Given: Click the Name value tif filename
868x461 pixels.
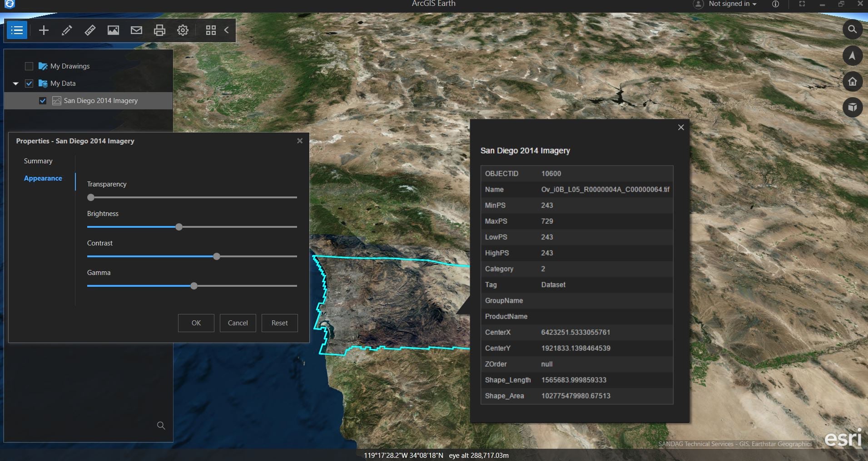Looking at the screenshot, I should point(605,190).
